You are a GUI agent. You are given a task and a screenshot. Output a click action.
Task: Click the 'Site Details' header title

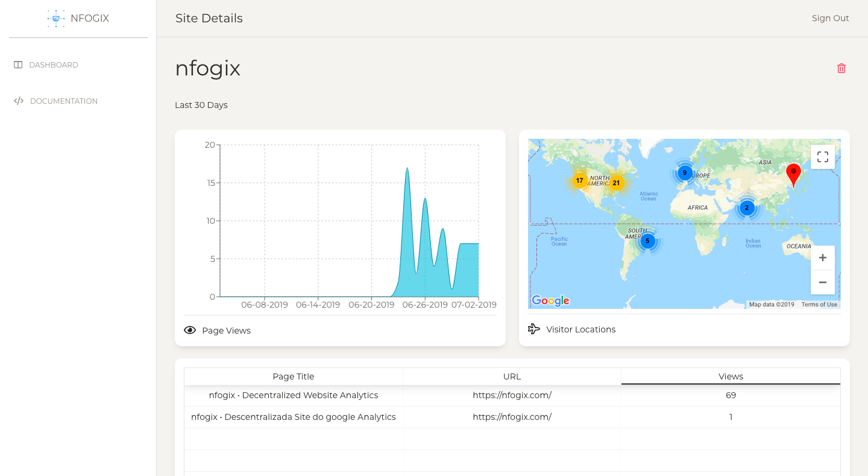pyautogui.click(x=209, y=18)
